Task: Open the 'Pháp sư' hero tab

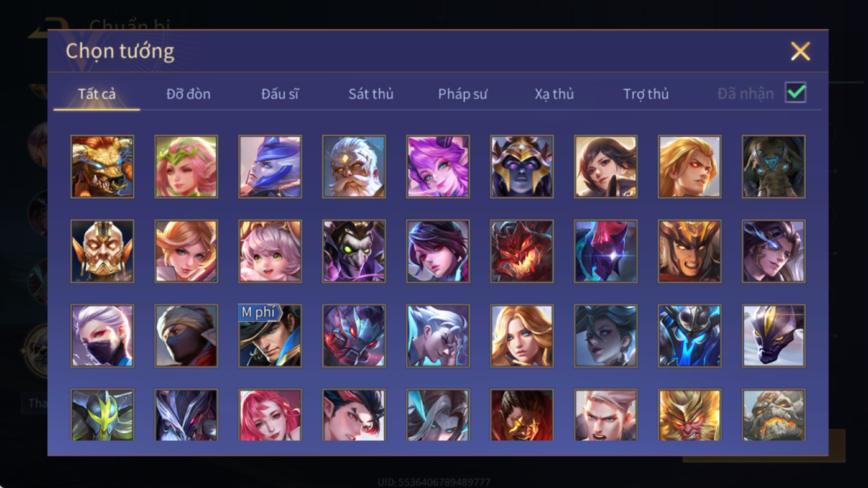Action: (x=463, y=94)
